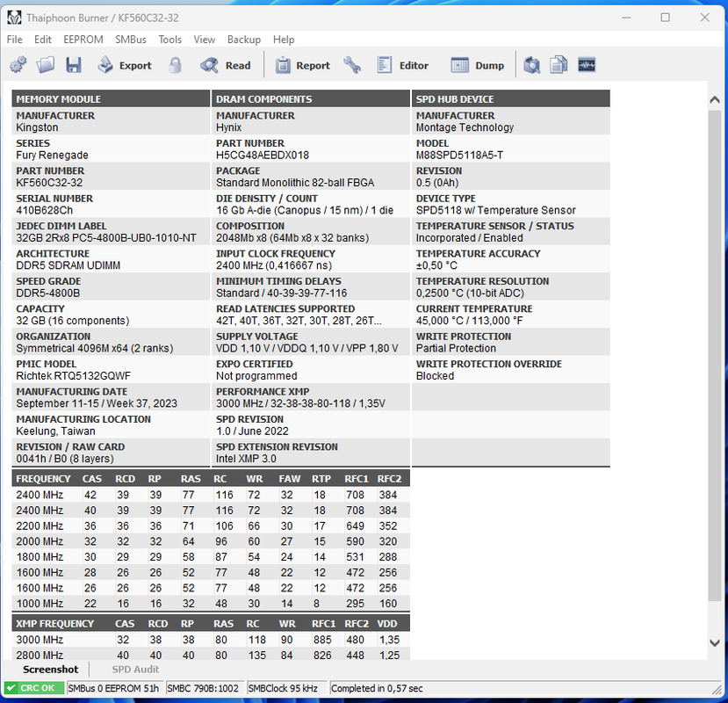Open the Backup menu
Screen dimensions: 728x703
click(244, 40)
